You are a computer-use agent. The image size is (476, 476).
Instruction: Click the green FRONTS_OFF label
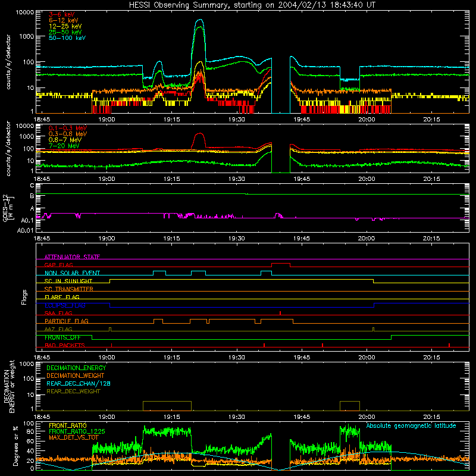pyautogui.click(x=62, y=337)
